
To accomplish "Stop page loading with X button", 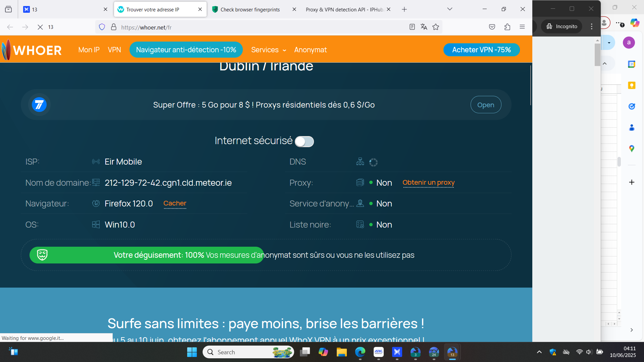I will tap(40, 27).
